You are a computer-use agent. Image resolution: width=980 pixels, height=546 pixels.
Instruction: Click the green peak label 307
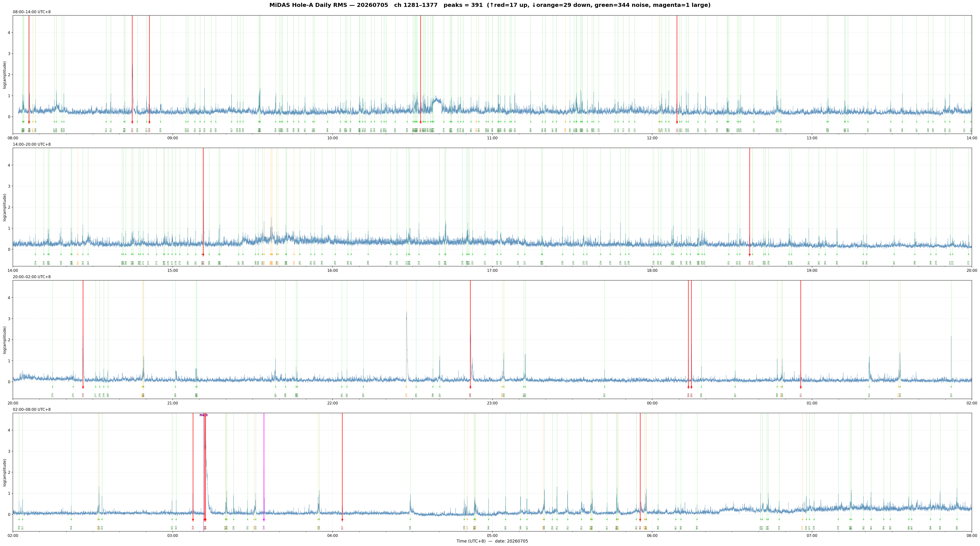click(x=735, y=395)
